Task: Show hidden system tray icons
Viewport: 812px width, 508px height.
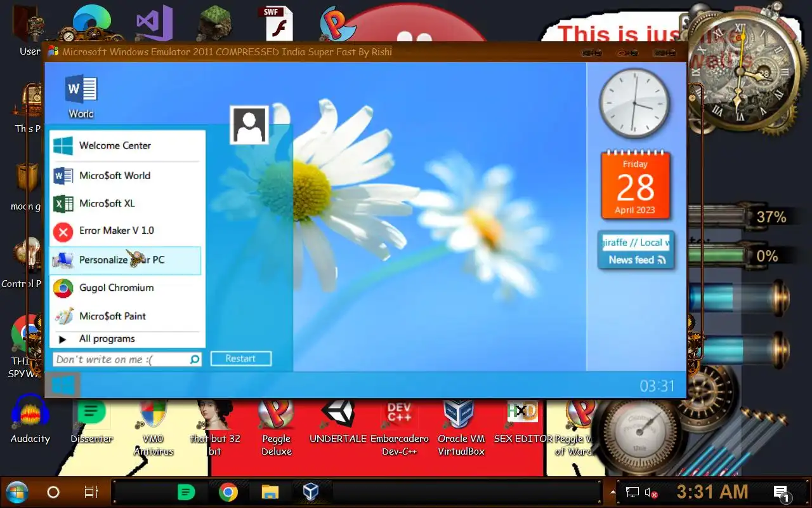Action: (x=613, y=492)
